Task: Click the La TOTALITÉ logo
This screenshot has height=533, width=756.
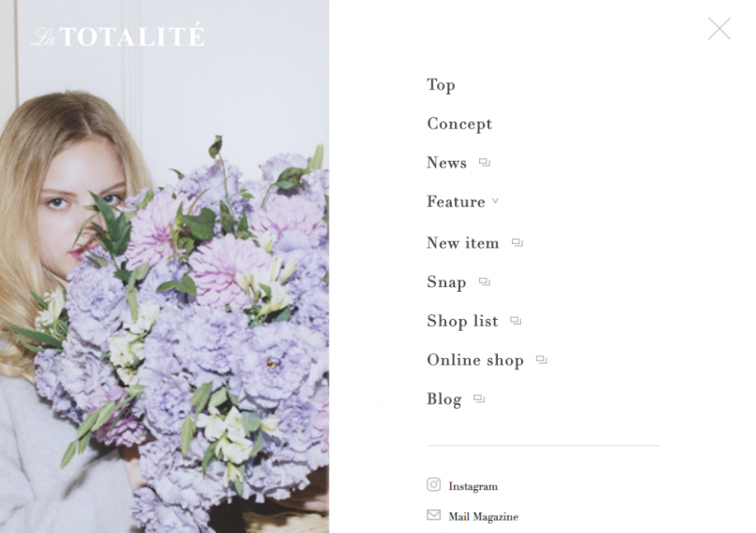Action: click(118, 36)
